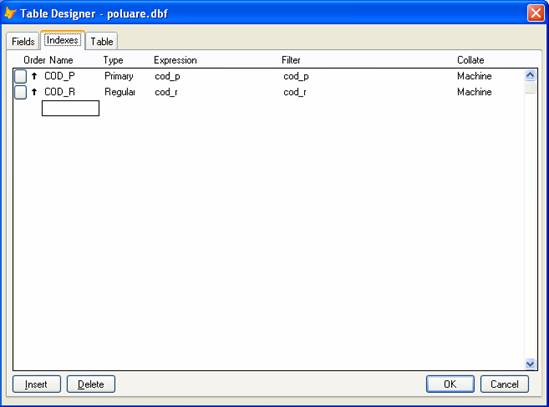Open the Primary type dropdown for COD_P
The image size is (549, 407).
(119, 76)
